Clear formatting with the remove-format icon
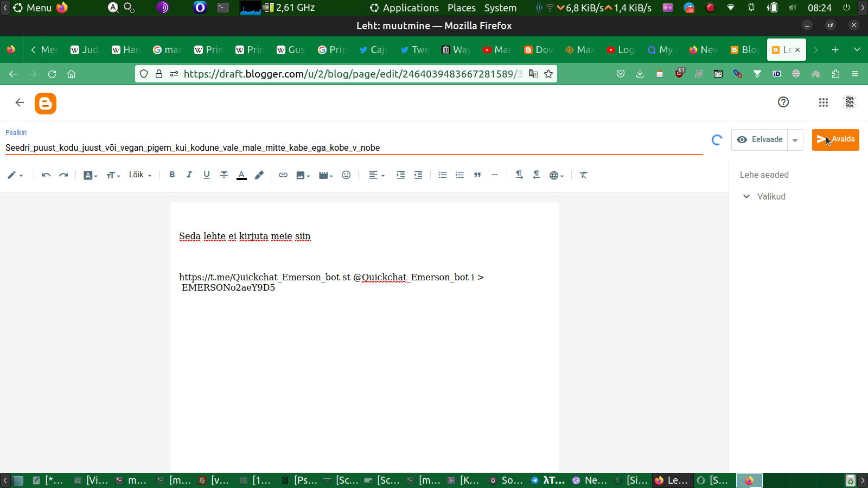 [x=584, y=175]
